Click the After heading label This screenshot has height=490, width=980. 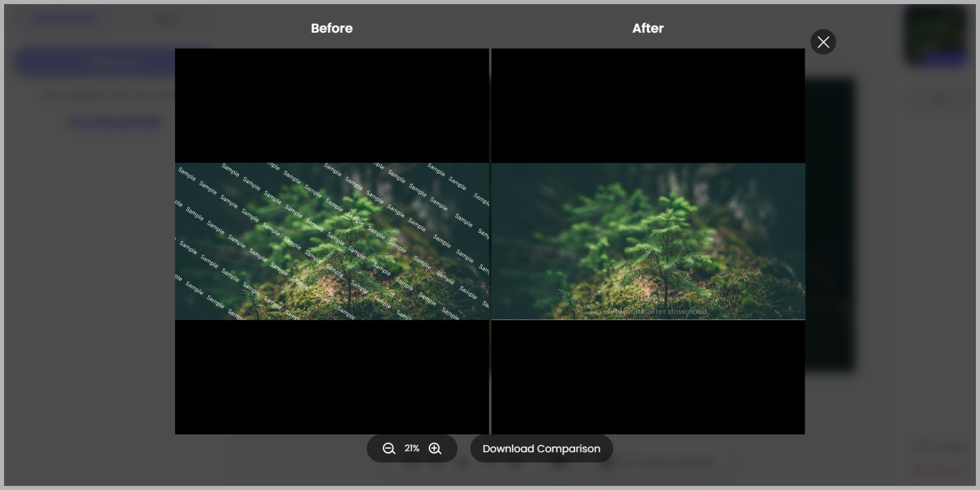tap(648, 28)
